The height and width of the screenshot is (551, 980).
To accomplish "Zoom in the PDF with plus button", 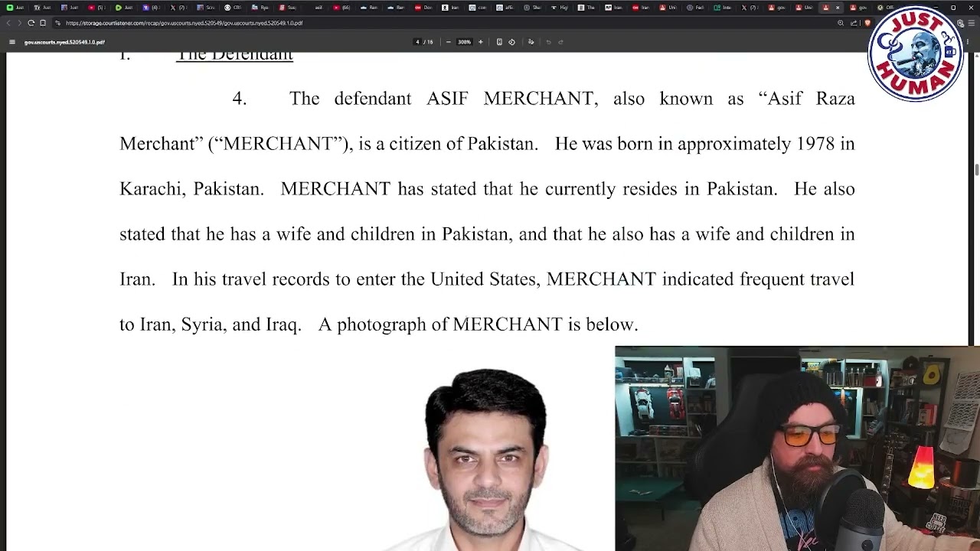I will (x=481, y=42).
